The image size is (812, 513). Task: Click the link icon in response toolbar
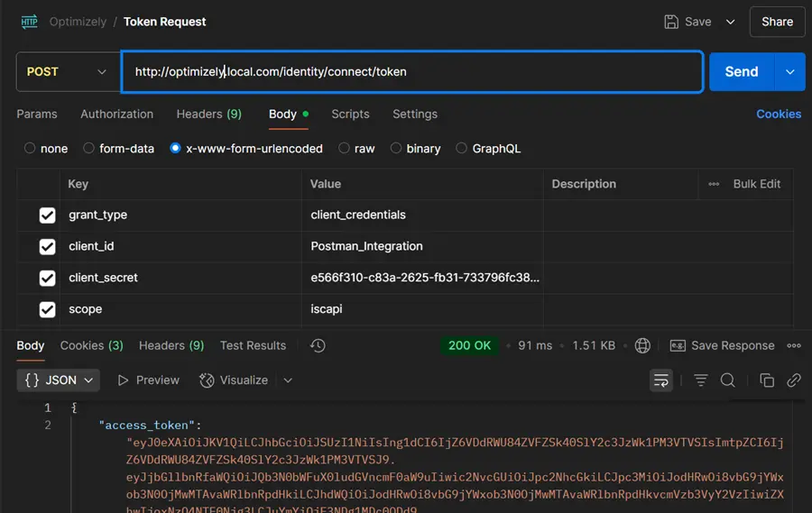coord(794,380)
